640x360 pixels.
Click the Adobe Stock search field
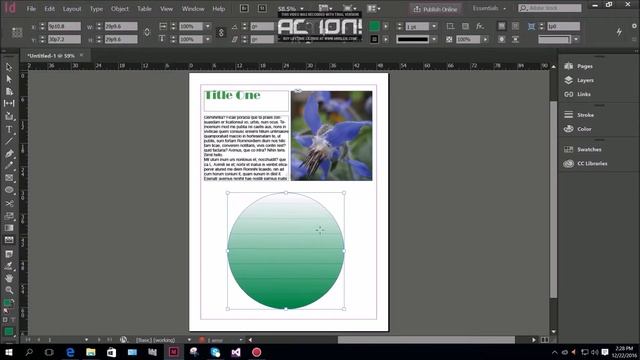click(x=550, y=8)
